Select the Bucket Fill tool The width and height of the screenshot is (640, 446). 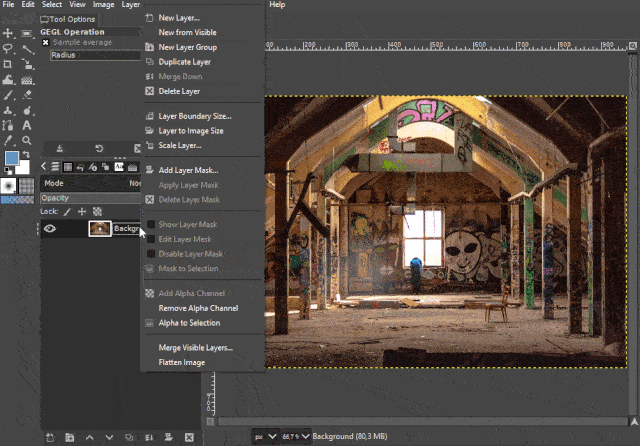coord(27,80)
